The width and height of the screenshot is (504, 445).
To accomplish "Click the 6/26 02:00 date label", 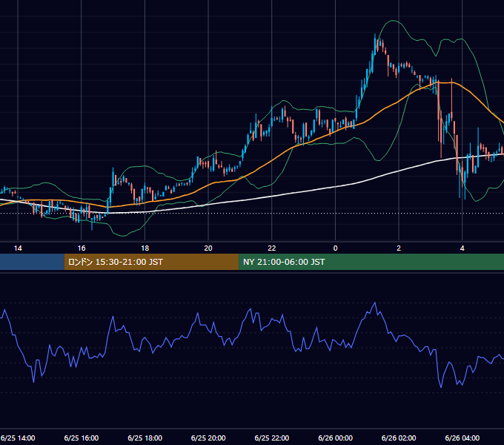I will [399, 438].
